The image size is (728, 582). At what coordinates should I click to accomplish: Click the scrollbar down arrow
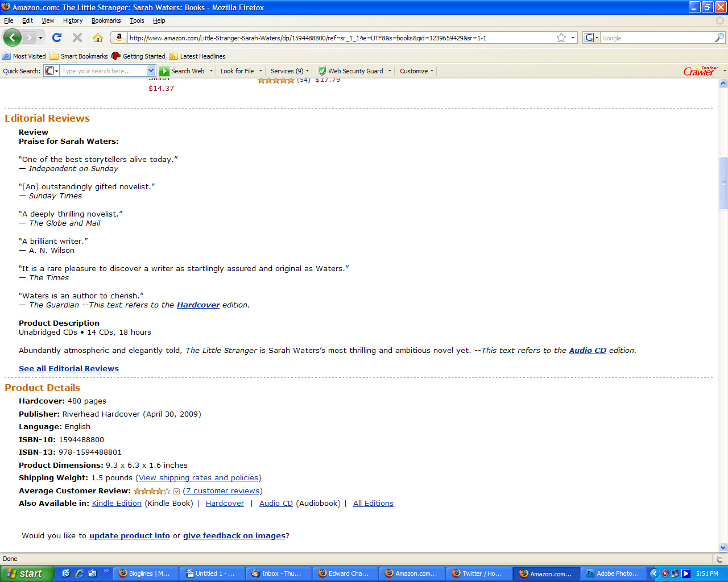[x=723, y=547]
